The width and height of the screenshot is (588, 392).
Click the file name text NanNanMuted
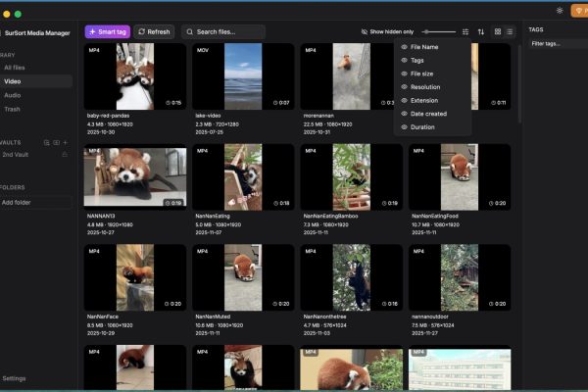tap(213, 317)
